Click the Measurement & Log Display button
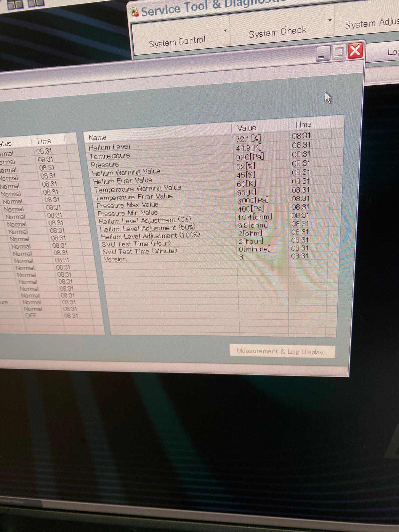399x532 pixels. pos(282,351)
